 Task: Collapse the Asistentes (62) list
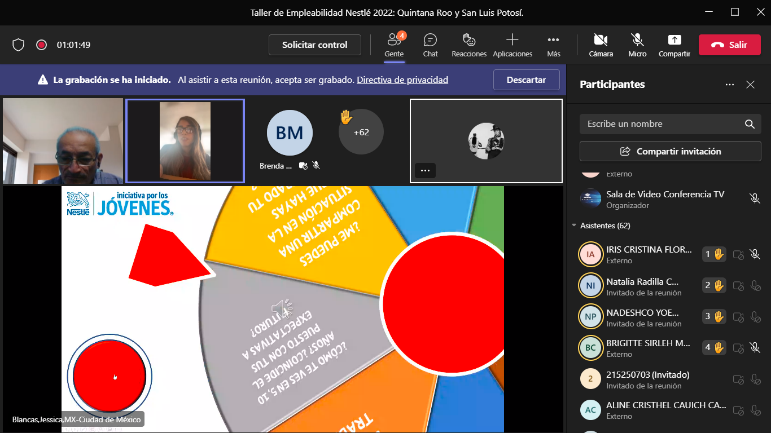pyautogui.click(x=574, y=227)
